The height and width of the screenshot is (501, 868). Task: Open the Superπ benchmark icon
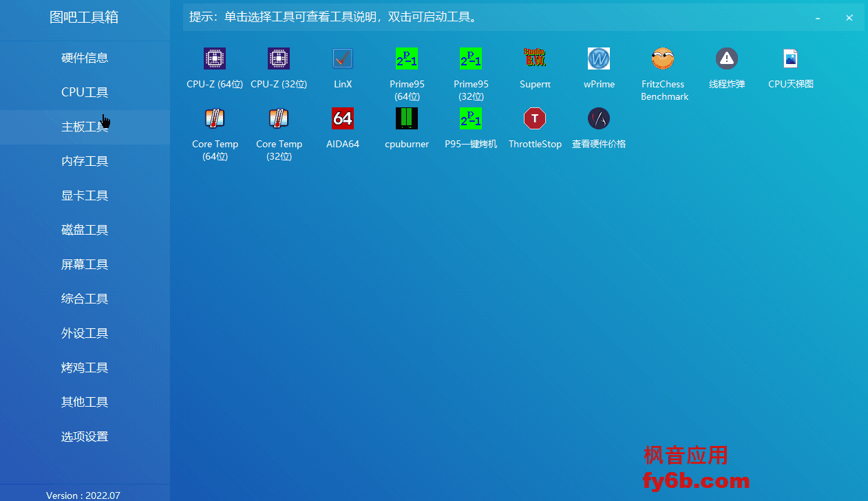(535, 58)
